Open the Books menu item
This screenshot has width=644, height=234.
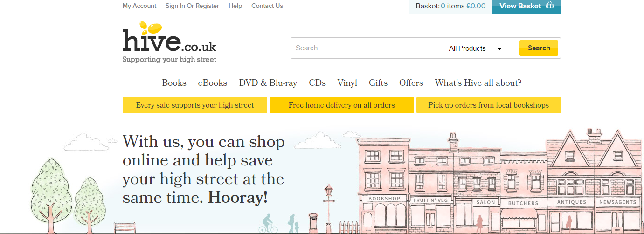(x=174, y=83)
